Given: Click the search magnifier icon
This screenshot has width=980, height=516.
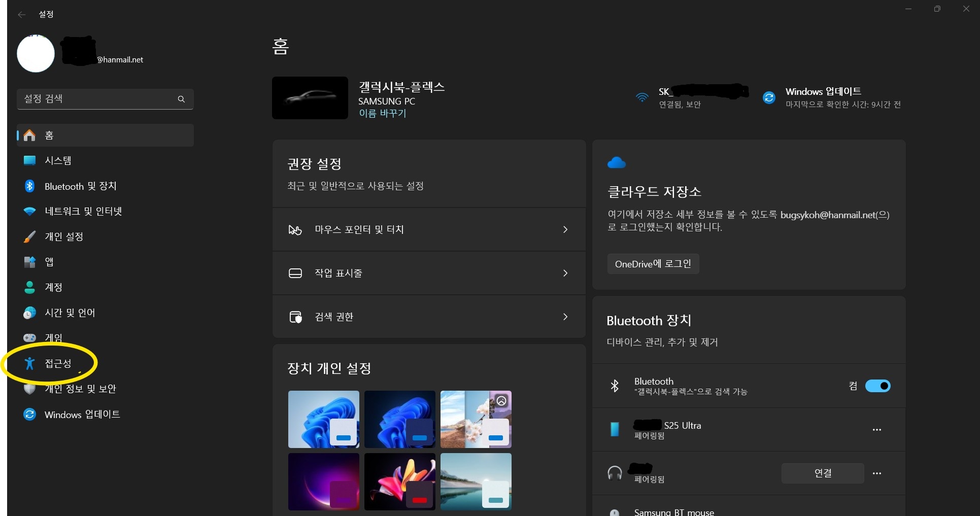Looking at the screenshot, I should click(x=181, y=99).
